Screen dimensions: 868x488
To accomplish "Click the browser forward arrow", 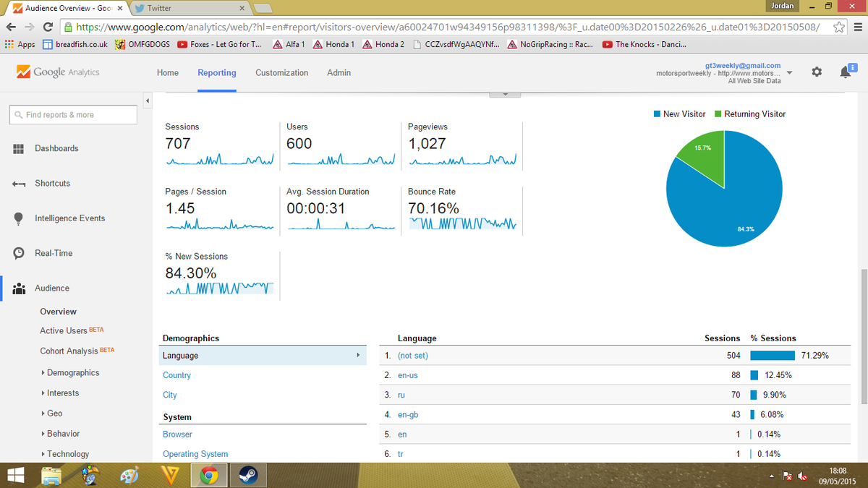I will pos(29,27).
